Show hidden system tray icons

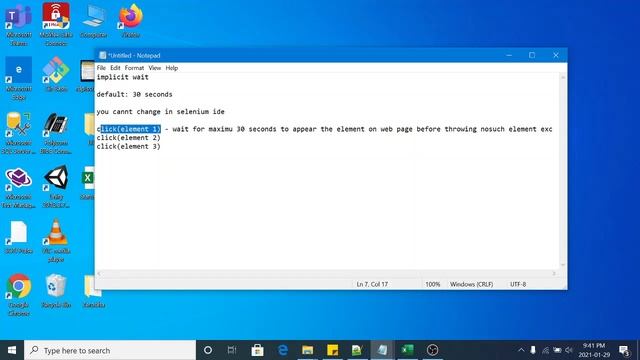[x=521, y=350]
